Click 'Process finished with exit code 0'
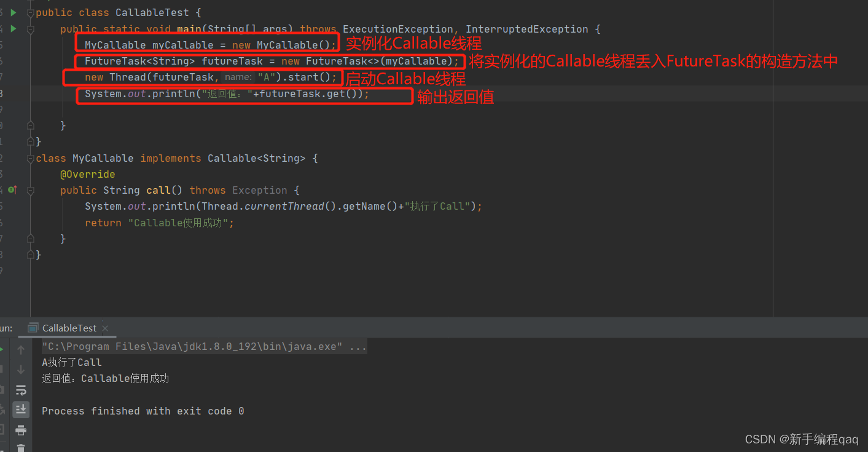Viewport: 868px width, 452px height. coord(143,411)
